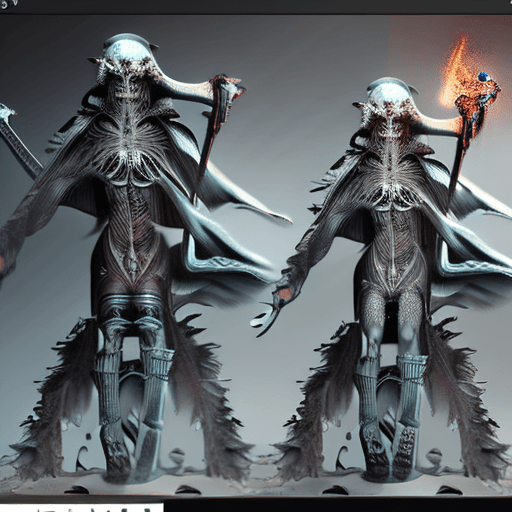Click the curved arrow glyph in the top bar
The height and width of the screenshot is (512, 512).
coord(4,5)
